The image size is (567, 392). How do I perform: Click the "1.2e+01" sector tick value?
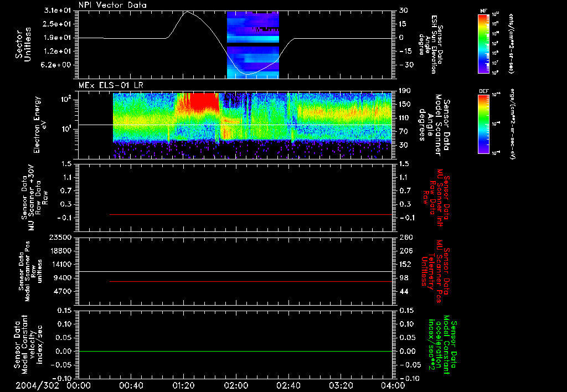coord(58,51)
